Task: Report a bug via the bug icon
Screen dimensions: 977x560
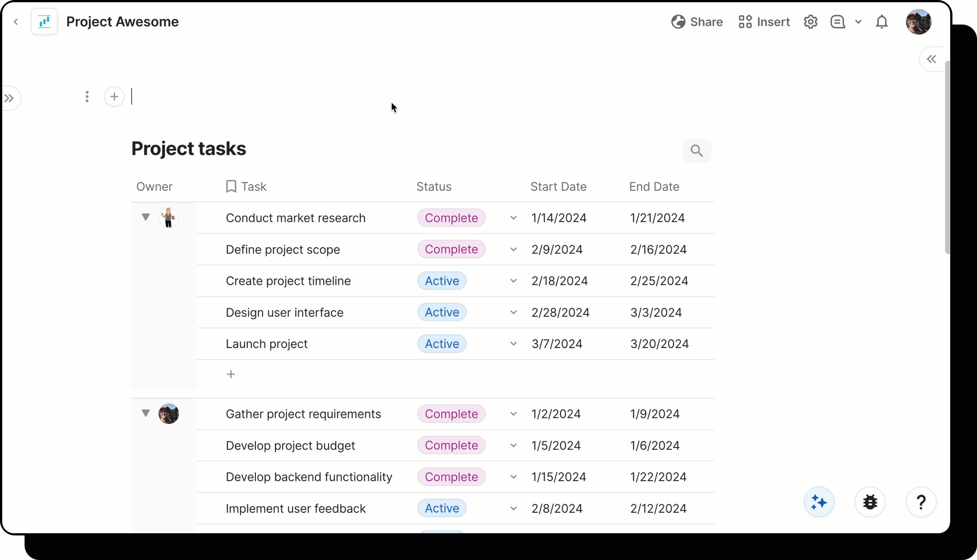Action: [870, 502]
